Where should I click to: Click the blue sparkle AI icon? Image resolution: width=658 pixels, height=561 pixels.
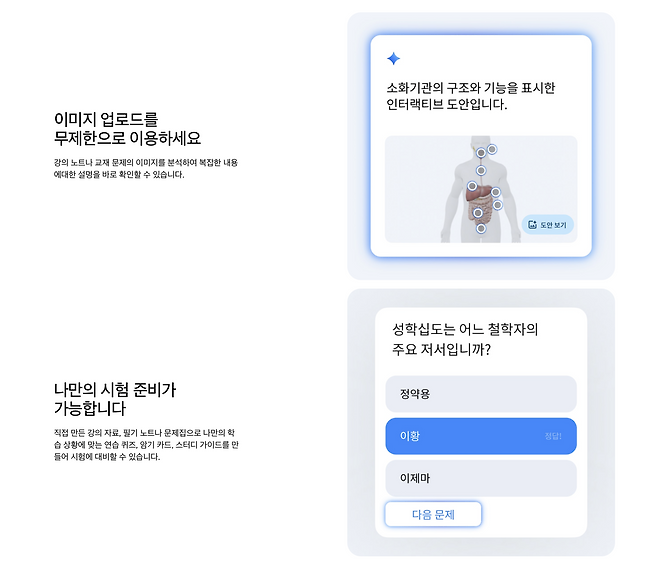[x=393, y=58]
